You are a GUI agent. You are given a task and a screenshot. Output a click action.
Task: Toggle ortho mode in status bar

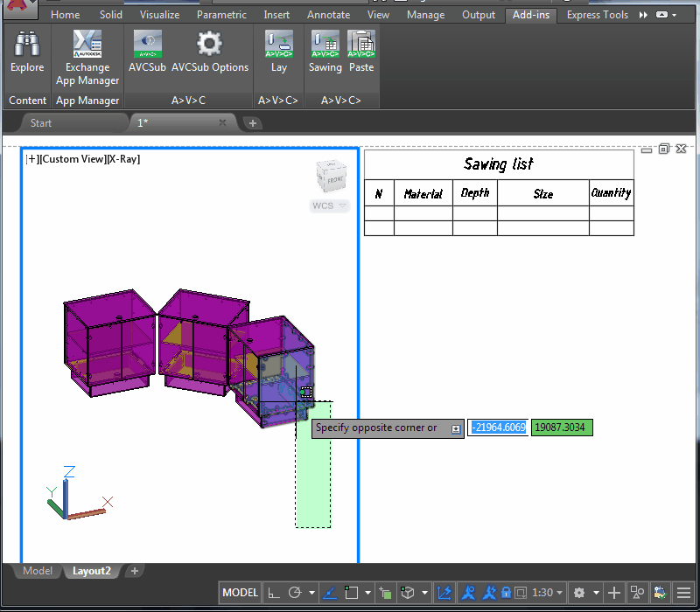point(274,593)
